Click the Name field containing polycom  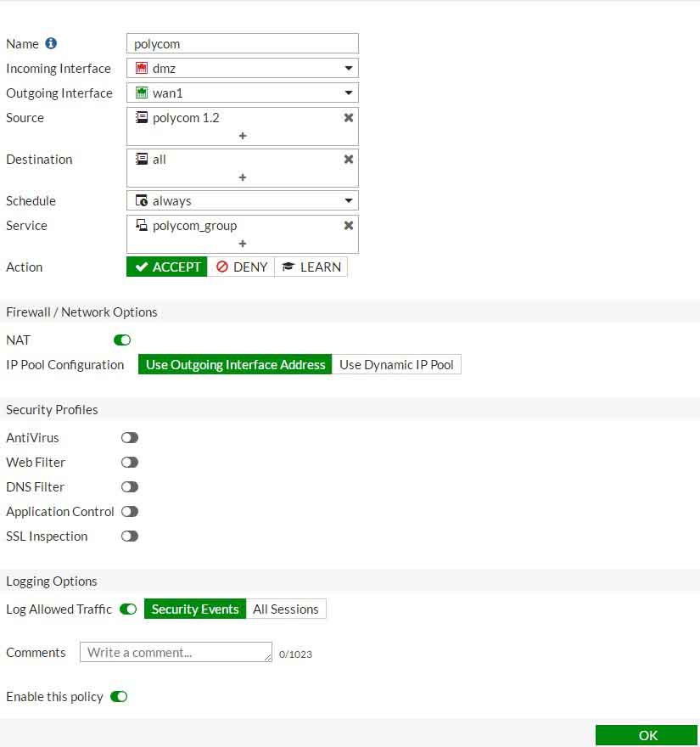[243, 43]
